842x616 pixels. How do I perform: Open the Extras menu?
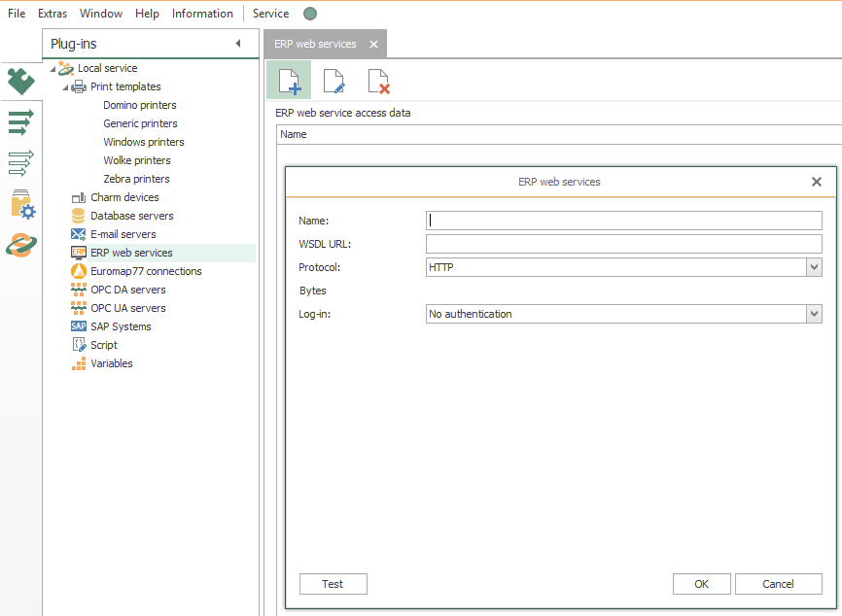(53, 14)
